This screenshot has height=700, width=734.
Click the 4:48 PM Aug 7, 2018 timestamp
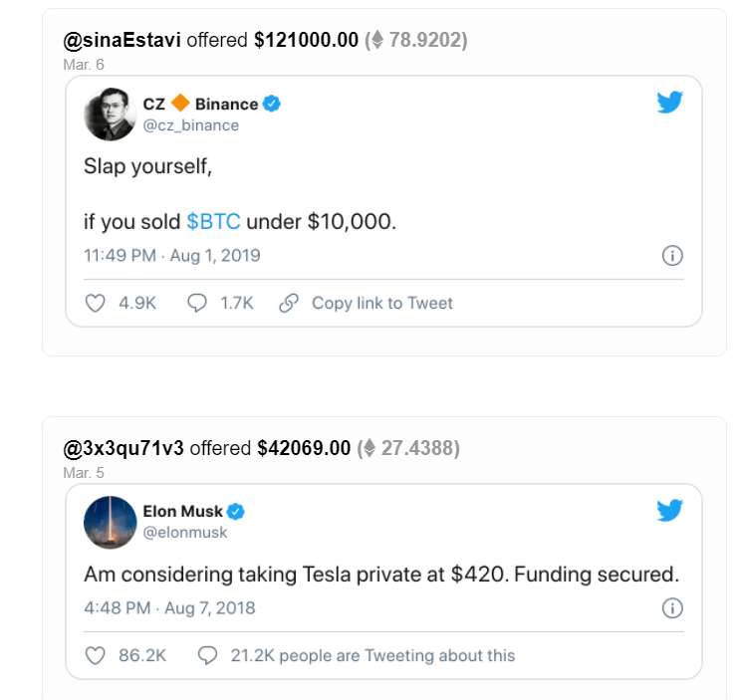click(169, 608)
